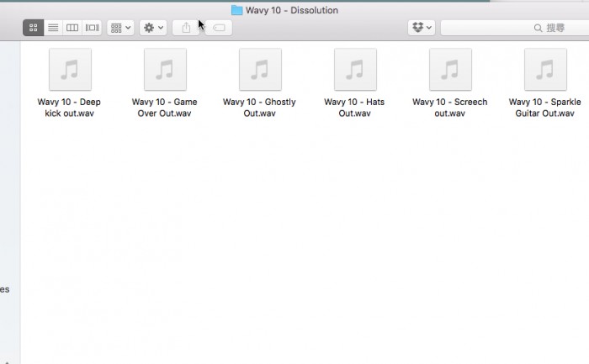Open the item arrangement dropdown

click(x=120, y=28)
